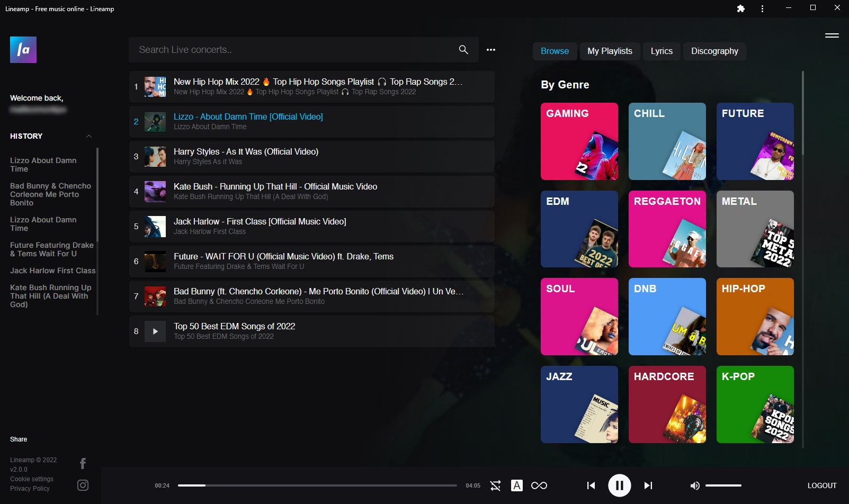Open the Discography tab
849x504 pixels.
[714, 51]
